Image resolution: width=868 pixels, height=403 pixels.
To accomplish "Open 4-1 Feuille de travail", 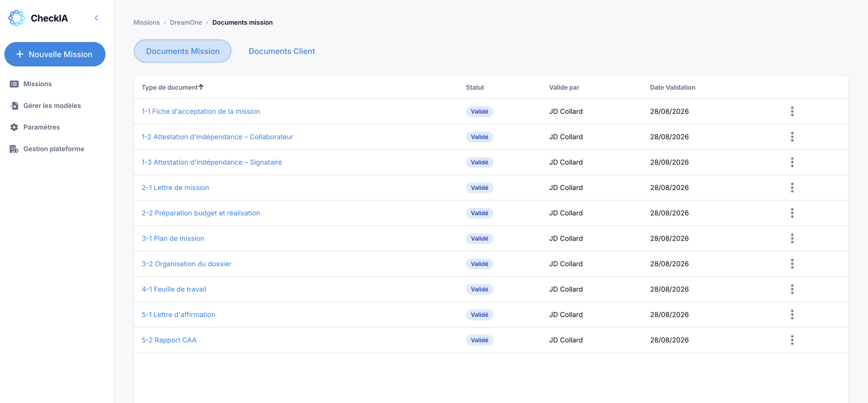I will click(x=174, y=289).
